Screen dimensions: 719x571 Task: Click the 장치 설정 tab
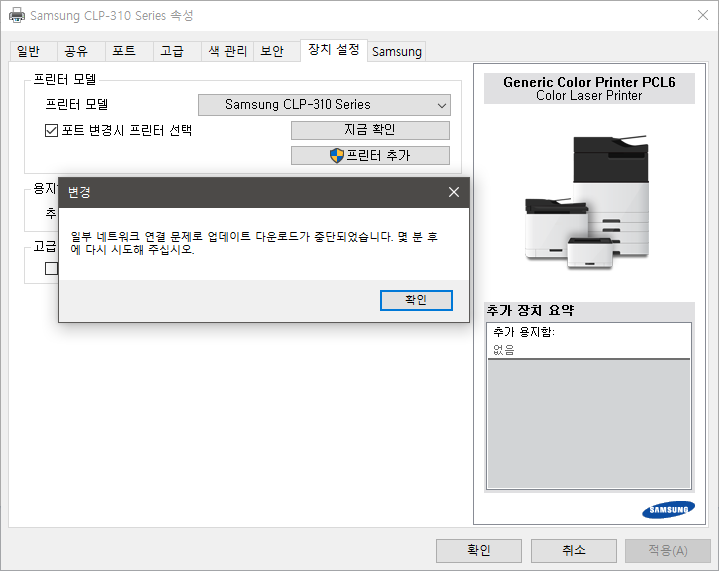coord(334,50)
